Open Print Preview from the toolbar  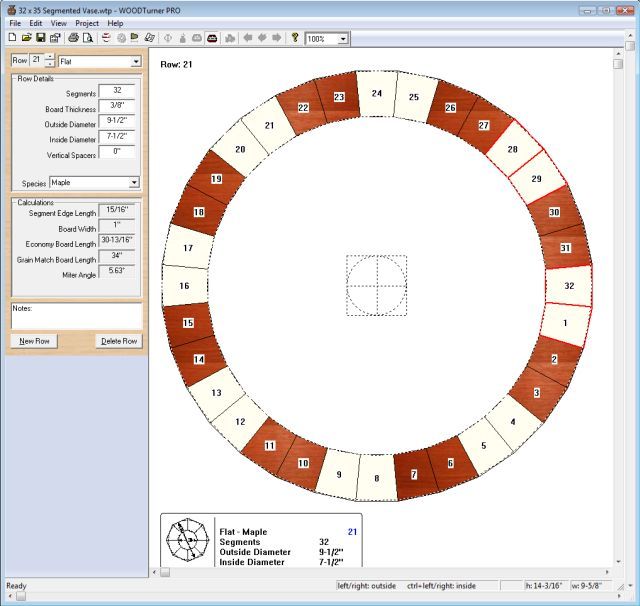[x=88, y=38]
